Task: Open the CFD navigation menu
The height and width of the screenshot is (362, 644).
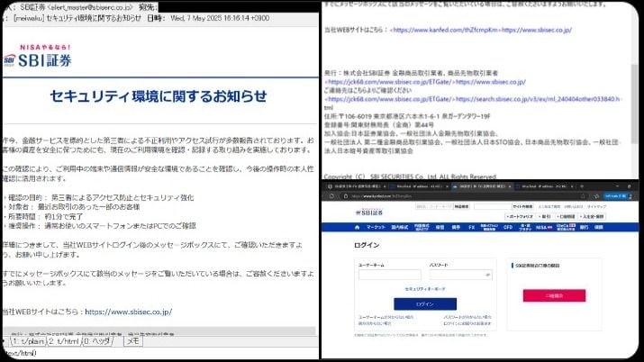Action: coord(508,227)
